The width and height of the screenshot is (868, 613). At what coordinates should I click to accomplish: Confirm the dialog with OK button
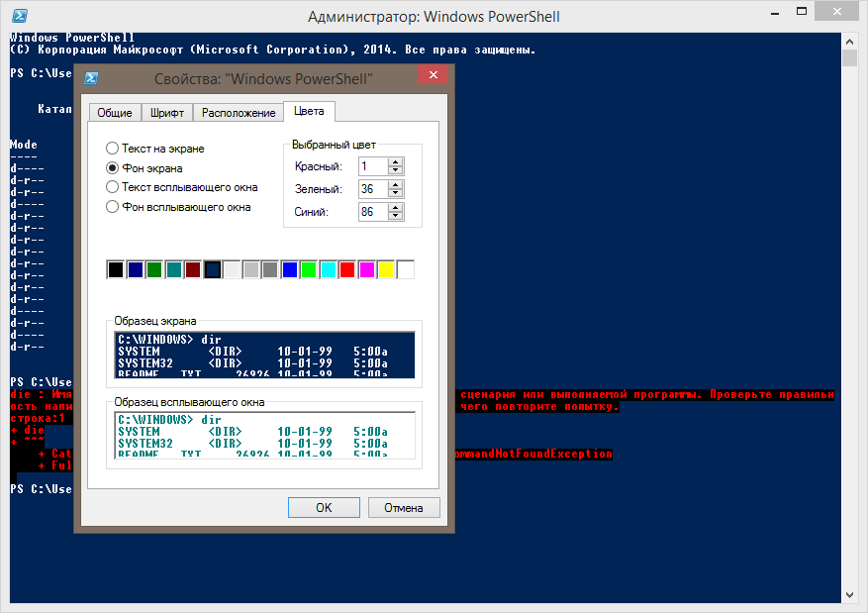[324, 507]
